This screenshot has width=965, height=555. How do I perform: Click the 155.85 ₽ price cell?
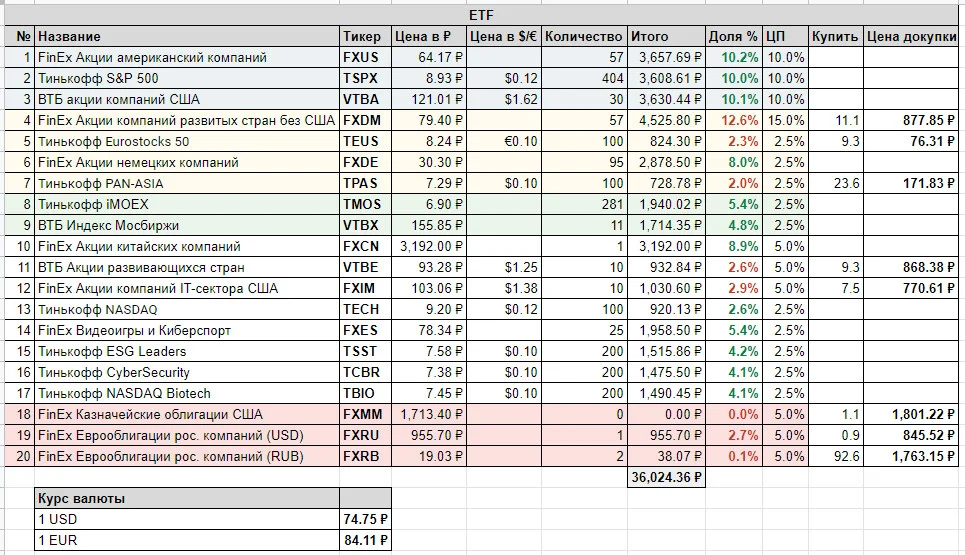click(x=429, y=225)
